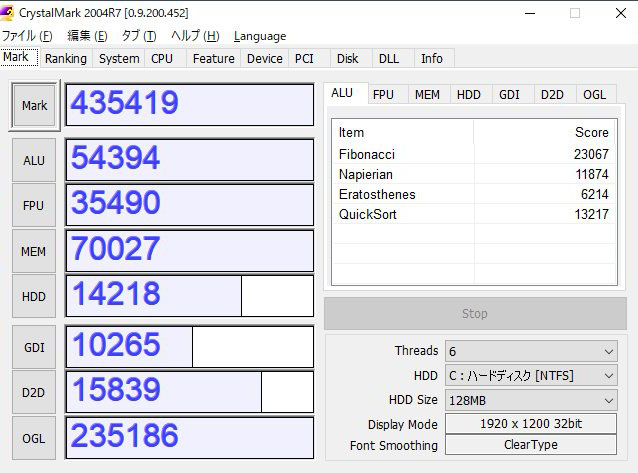Viewport: 638px width, 473px height.
Task: Run the GDI graphics benchmark
Action: pos(34,347)
